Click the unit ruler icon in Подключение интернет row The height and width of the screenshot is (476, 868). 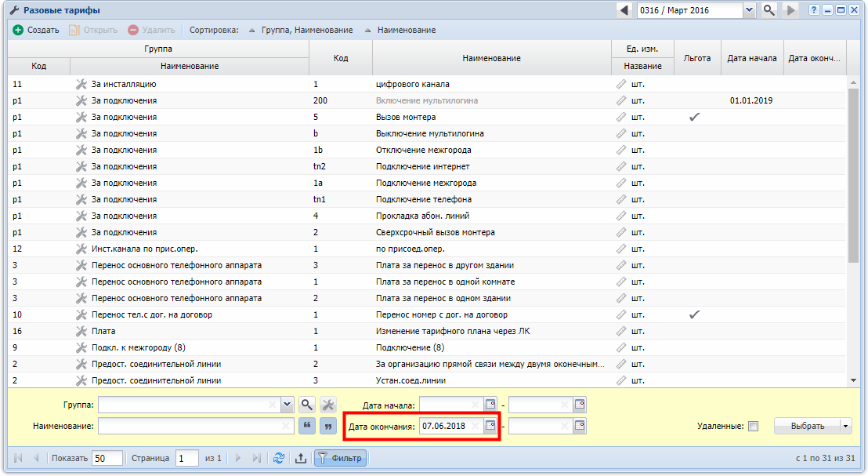pyautogui.click(x=621, y=166)
